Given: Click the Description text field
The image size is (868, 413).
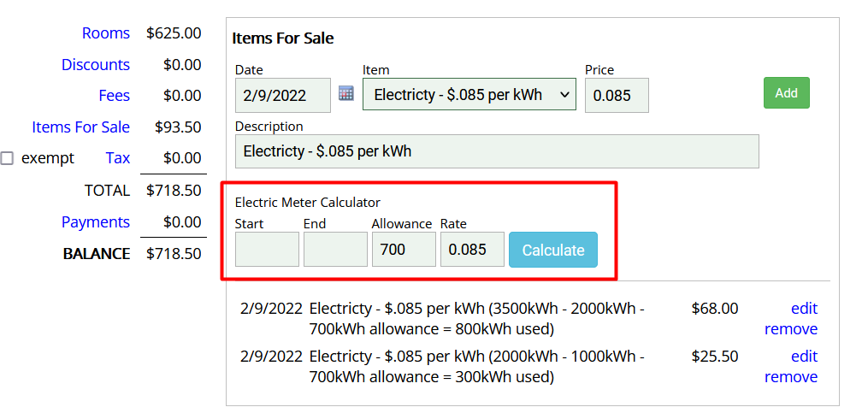Looking at the screenshot, I should coord(496,151).
